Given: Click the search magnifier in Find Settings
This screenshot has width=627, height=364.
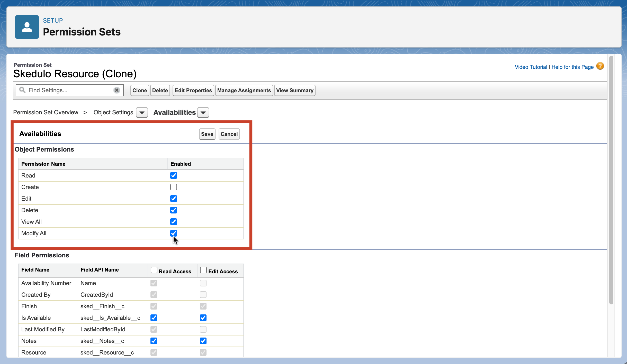Looking at the screenshot, I should (23, 90).
